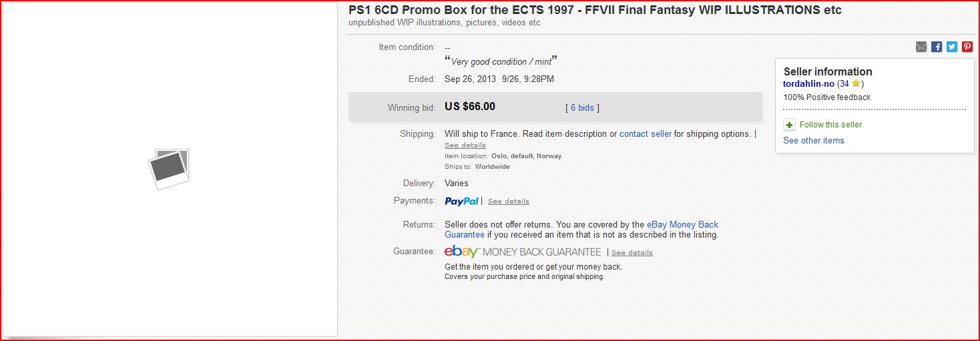
Task: View the seller's feedback score of 34
Action: click(x=844, y=84)
